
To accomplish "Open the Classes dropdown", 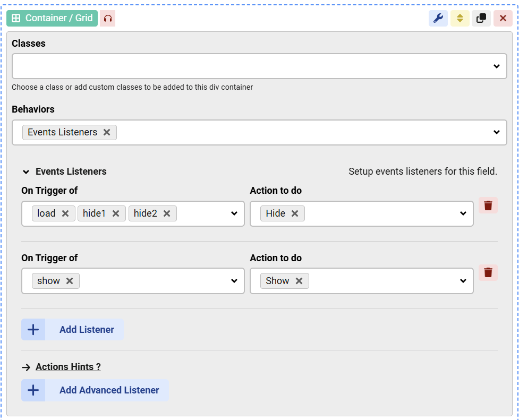I will 495,66.
